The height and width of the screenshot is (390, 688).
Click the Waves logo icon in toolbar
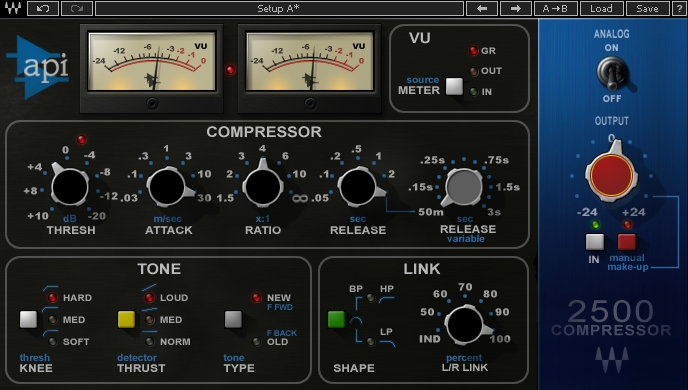tap(13, 8)
